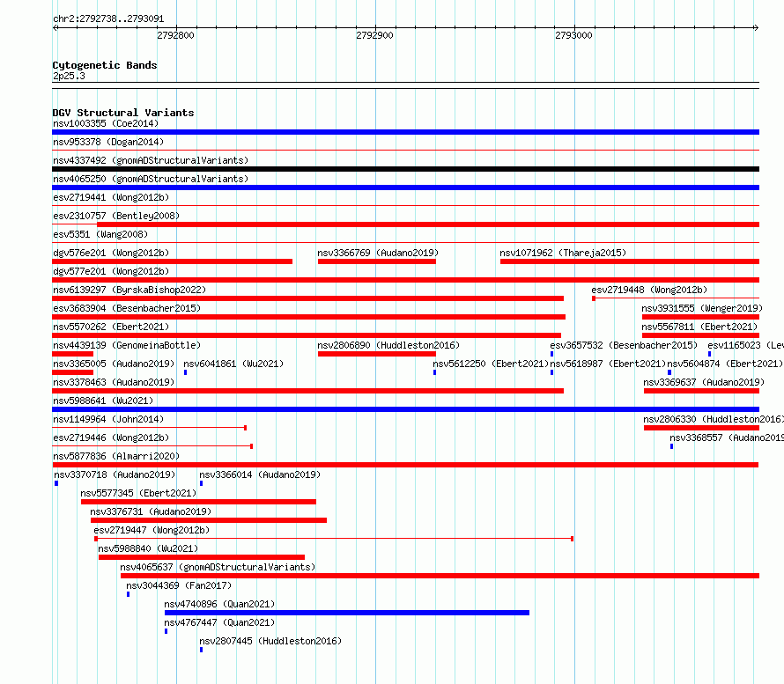The height and width of the screenshot is (684, 784).
Task: Select nsv3365005 (Audano2019) label
Action: point(114,364)
